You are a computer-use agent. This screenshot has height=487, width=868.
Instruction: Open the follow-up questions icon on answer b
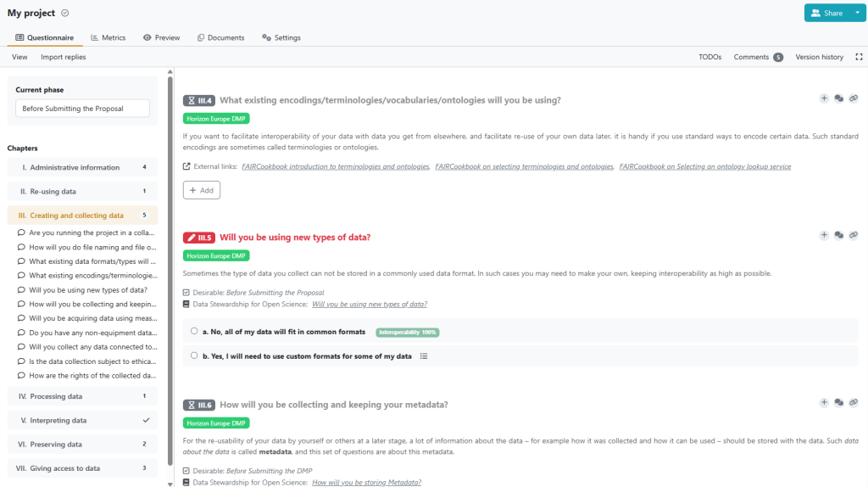[424, 356]
